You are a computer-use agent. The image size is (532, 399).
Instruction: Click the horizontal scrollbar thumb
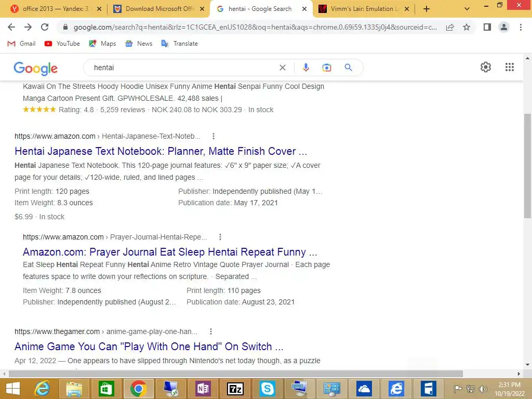coord(236,374)
